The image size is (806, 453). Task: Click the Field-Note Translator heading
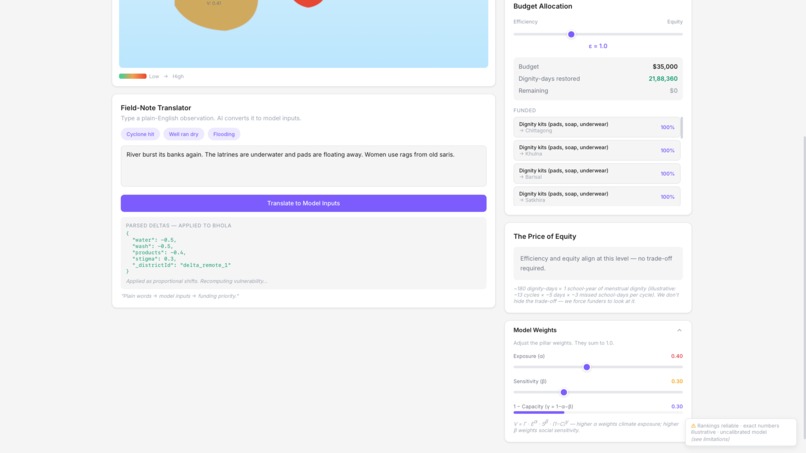pyautogui.click(x=156, y=108)
